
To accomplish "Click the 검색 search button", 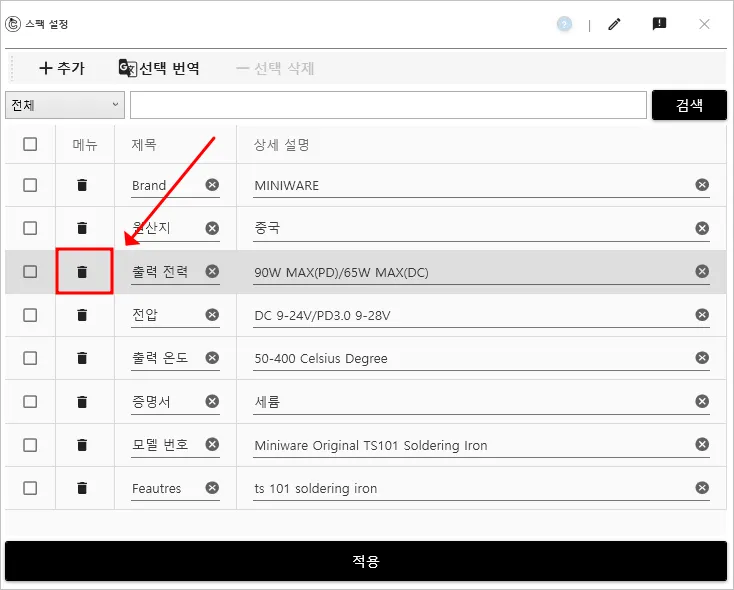I will [x=689, y=105].
